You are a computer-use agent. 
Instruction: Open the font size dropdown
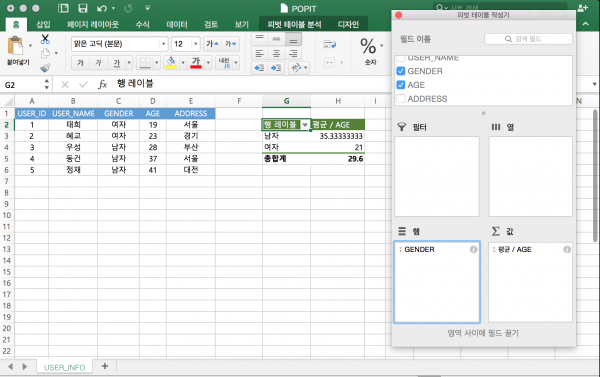click(x=196, y=44)
